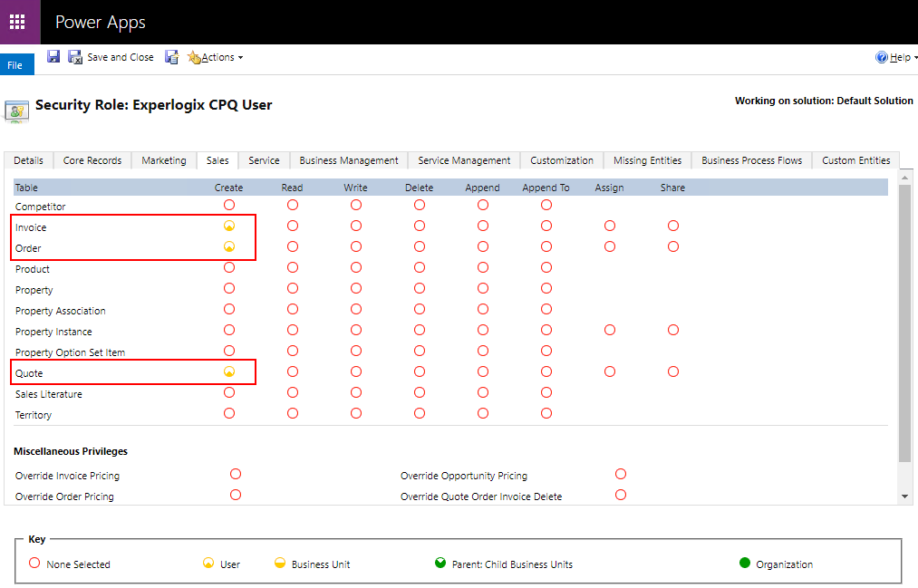Viewport: 918px width, 588px height.
Task: Toggle Competitor Read privilege circle
Action: [x=293, y=205]
